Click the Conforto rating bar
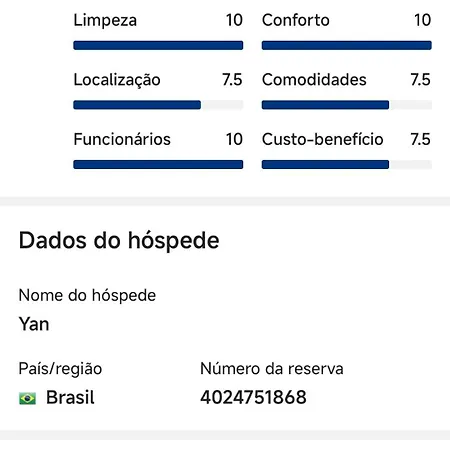 pos(347,45)
